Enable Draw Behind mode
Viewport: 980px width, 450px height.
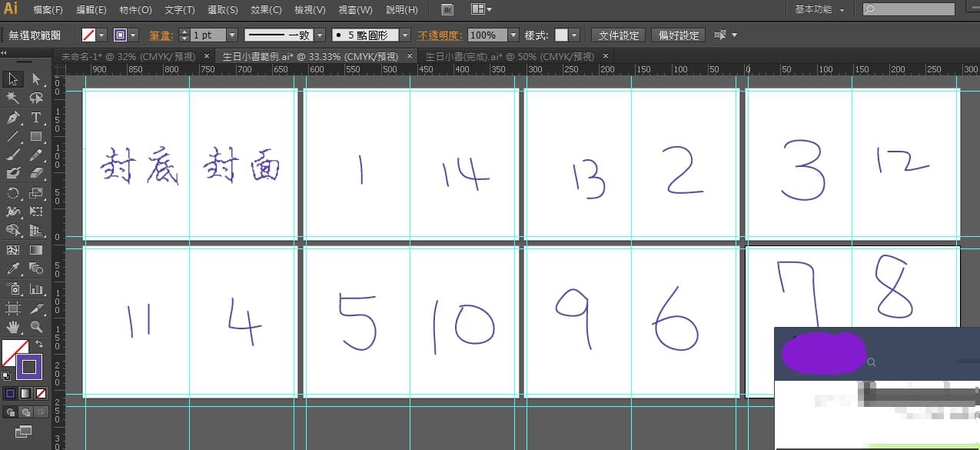point(25,412)
